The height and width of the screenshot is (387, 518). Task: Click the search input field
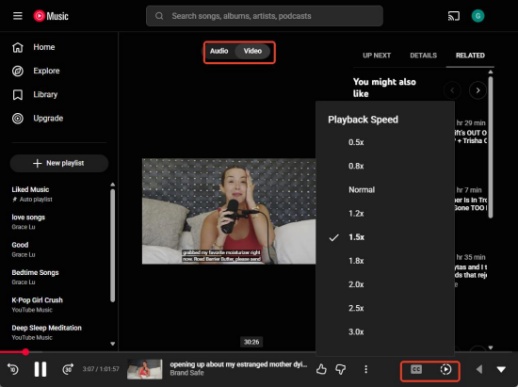(265, 16)
